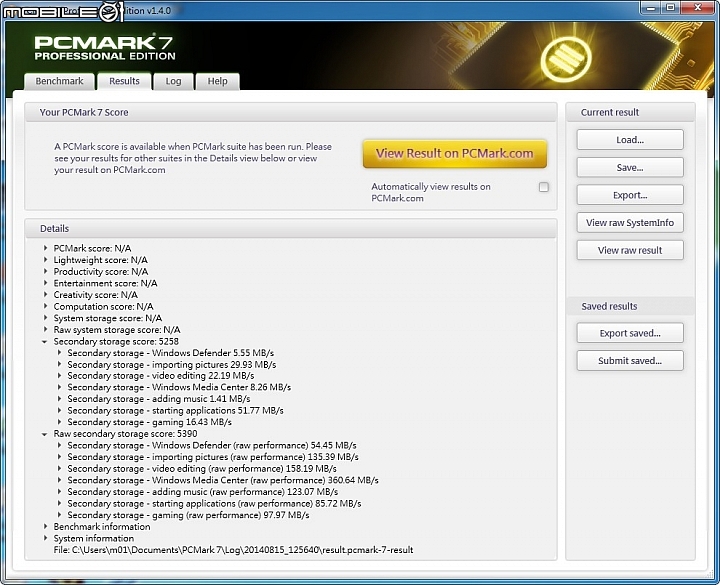Click the Export saved... button
720x585 pixels.
click(x=630, y=333)
